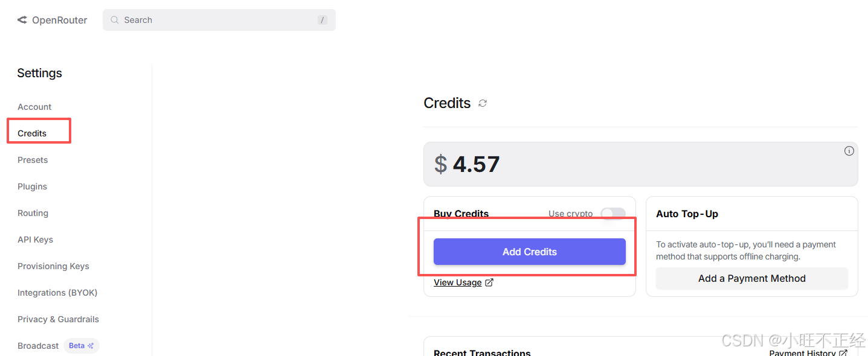Open API Keys settings
This screenshot has width=868, height=356.
[x=35, y=240]
